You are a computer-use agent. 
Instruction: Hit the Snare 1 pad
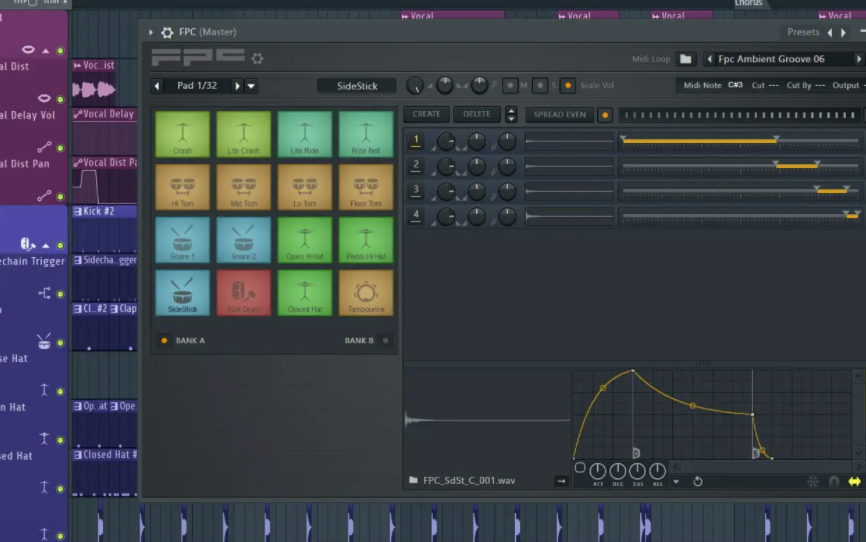point(182,240)
